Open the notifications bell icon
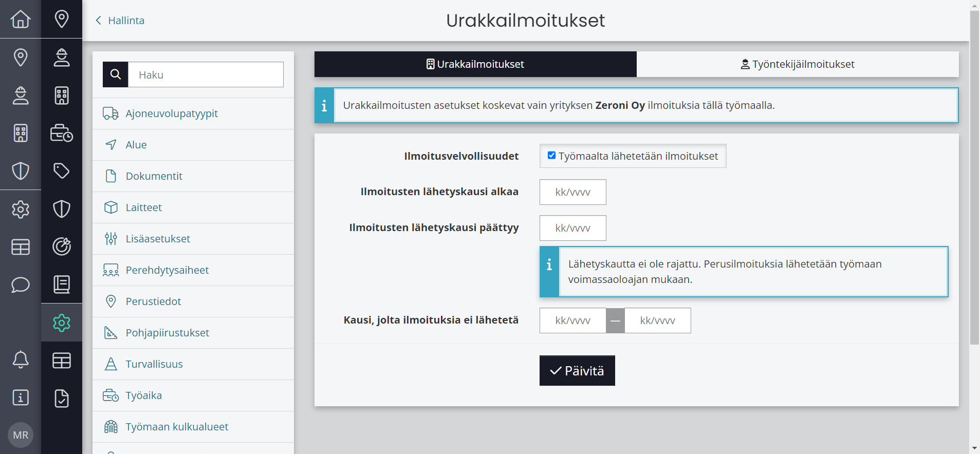Screen dimensions: 980x454 coord(21,360)
